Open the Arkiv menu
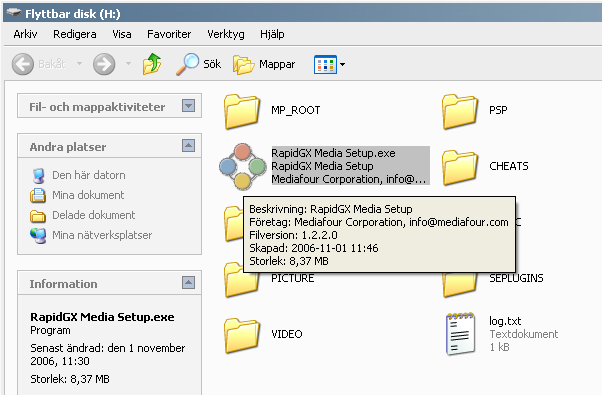 click(25, 34)
